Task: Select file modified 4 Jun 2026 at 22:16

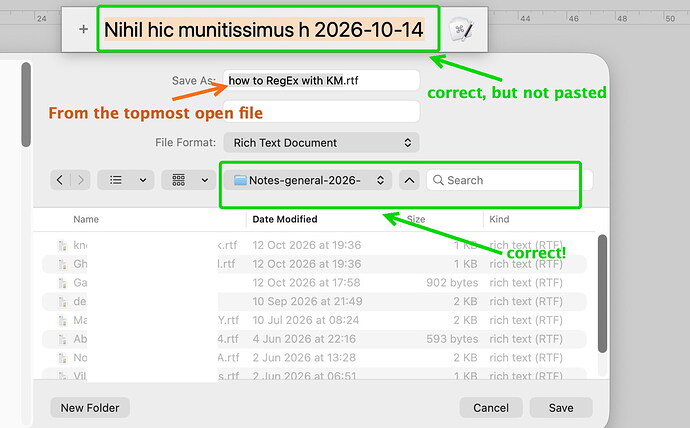Action: 314,339
